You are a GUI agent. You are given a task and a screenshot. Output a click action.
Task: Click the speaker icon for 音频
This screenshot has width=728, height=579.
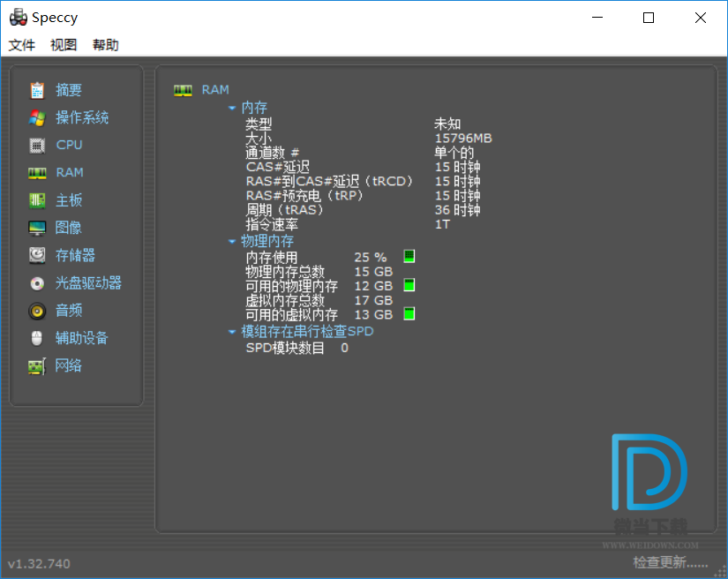point(37,311)
